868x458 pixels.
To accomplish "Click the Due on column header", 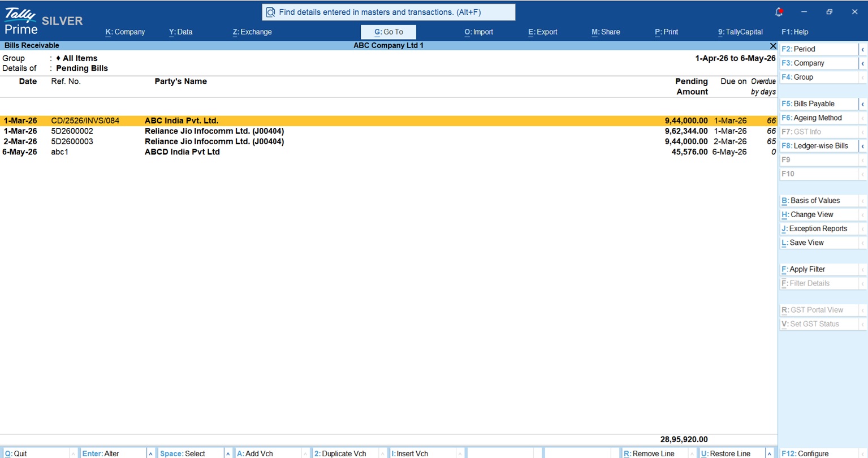I will (733, 81).
